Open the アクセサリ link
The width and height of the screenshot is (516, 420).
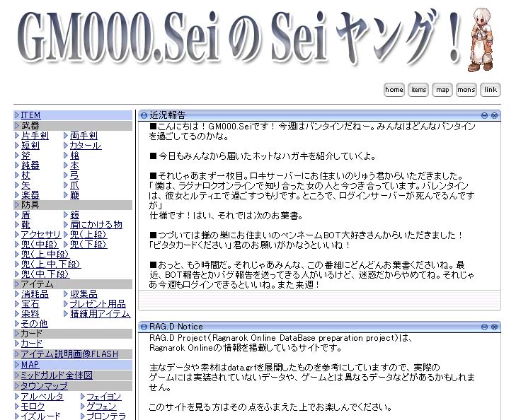(41, 234)
